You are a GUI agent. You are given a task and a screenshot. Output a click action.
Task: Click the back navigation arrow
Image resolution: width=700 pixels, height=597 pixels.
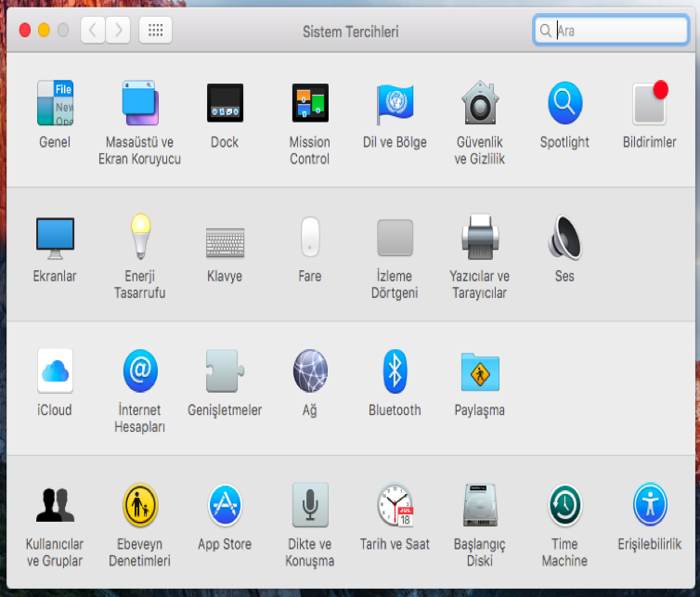click(93, 31)
